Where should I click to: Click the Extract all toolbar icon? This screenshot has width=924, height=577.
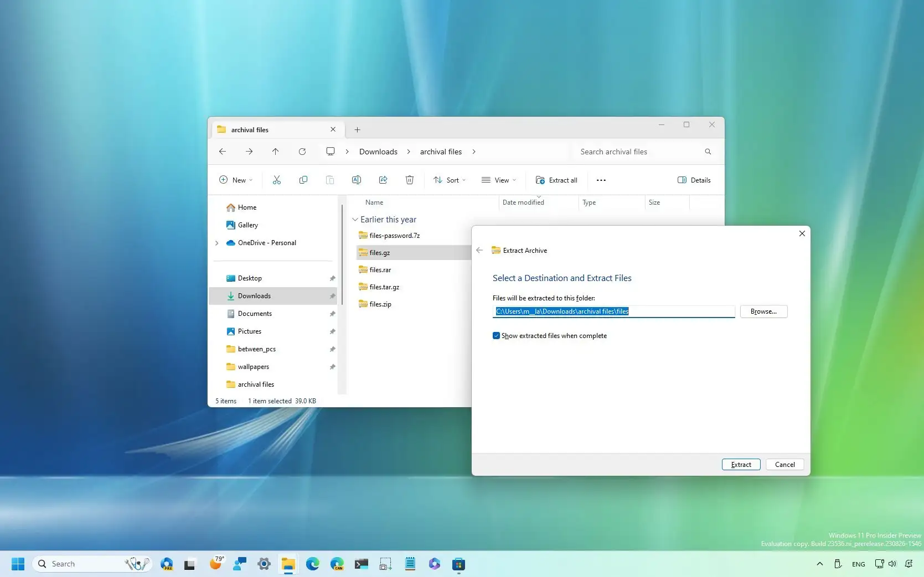click(x=556, y=180)
